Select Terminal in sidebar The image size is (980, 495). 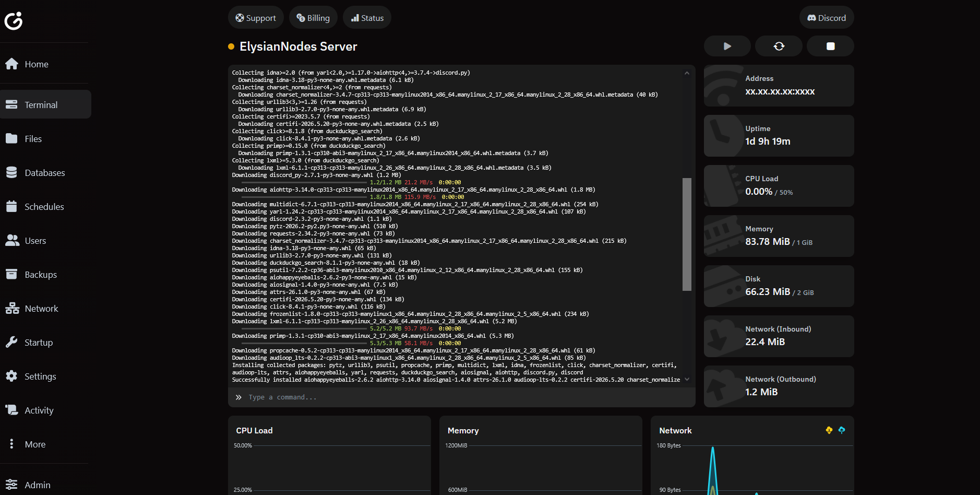coord(45,104)
